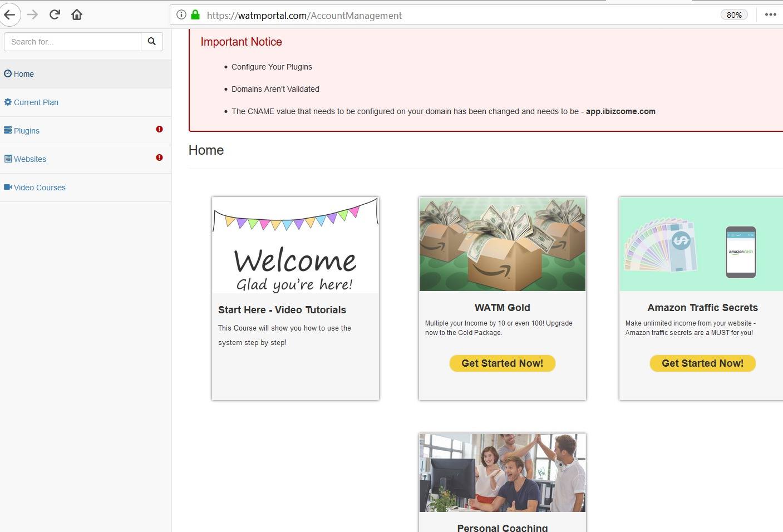Click the list icon beside Websites

[8, 159]
